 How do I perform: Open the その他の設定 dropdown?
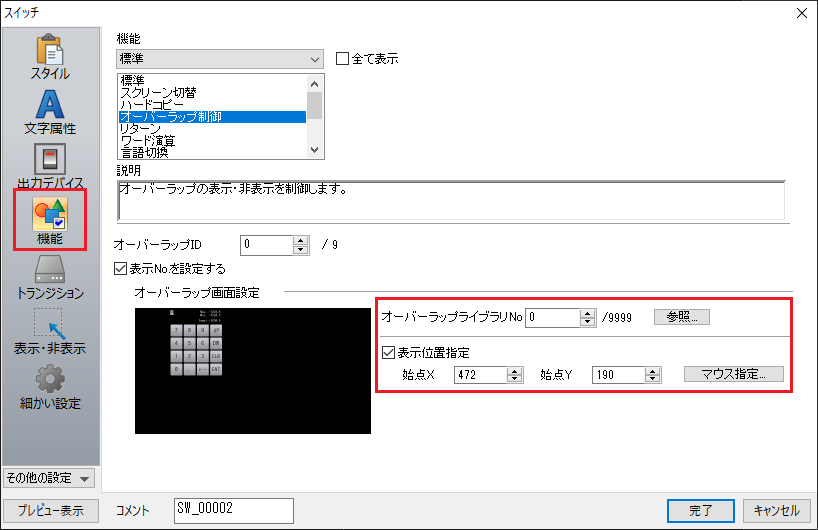(x=49, y=478)
